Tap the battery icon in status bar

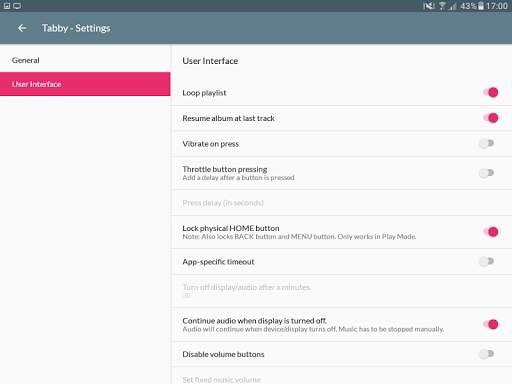[x=481, y=6]
